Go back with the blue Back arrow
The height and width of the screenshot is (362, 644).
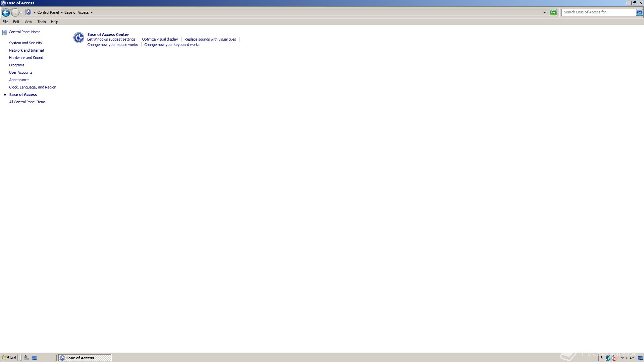click(6, 12)
